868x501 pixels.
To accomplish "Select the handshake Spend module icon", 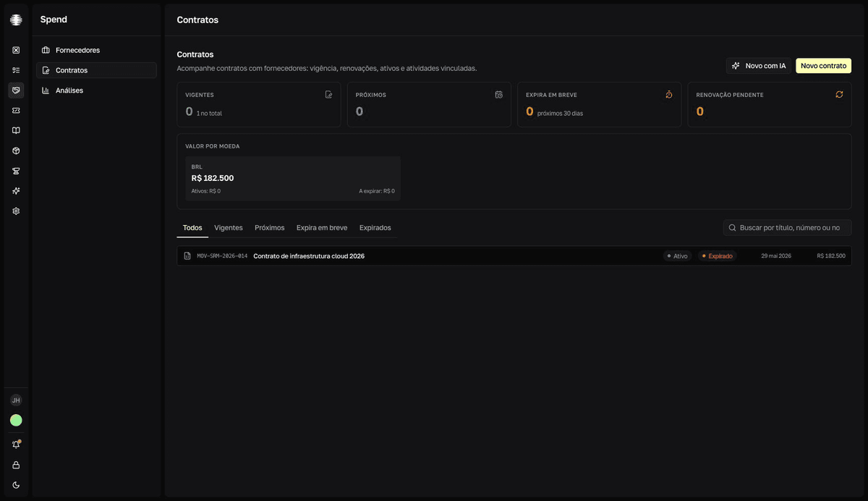I will point(16,90).
